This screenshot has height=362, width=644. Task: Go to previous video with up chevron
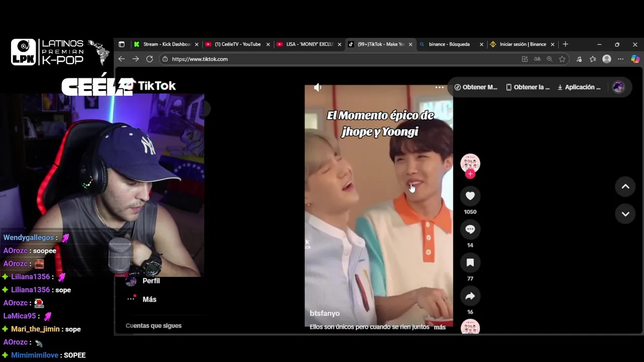pyautogui.click(x=625, y=187)
